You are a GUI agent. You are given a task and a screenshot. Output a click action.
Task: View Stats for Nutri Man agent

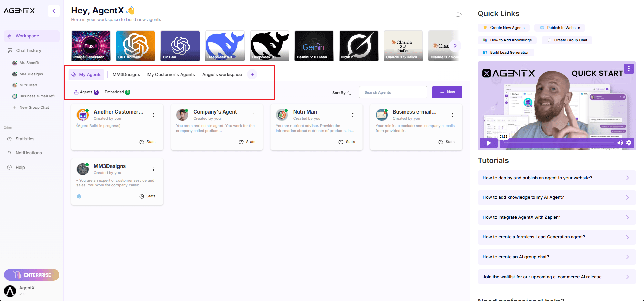tap(347, 142)
